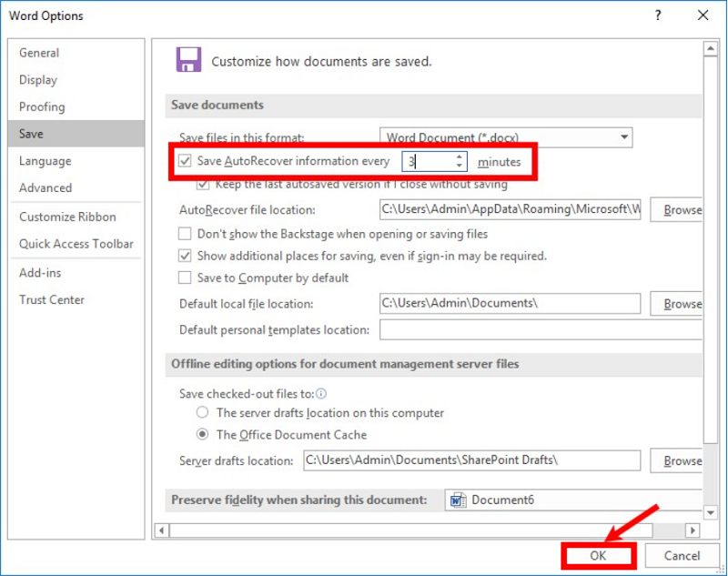Open the Save files format dropdown

624,137
